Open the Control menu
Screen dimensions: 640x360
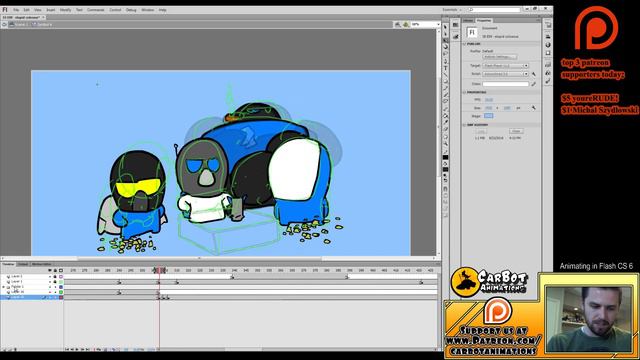(x=116, y=10)
